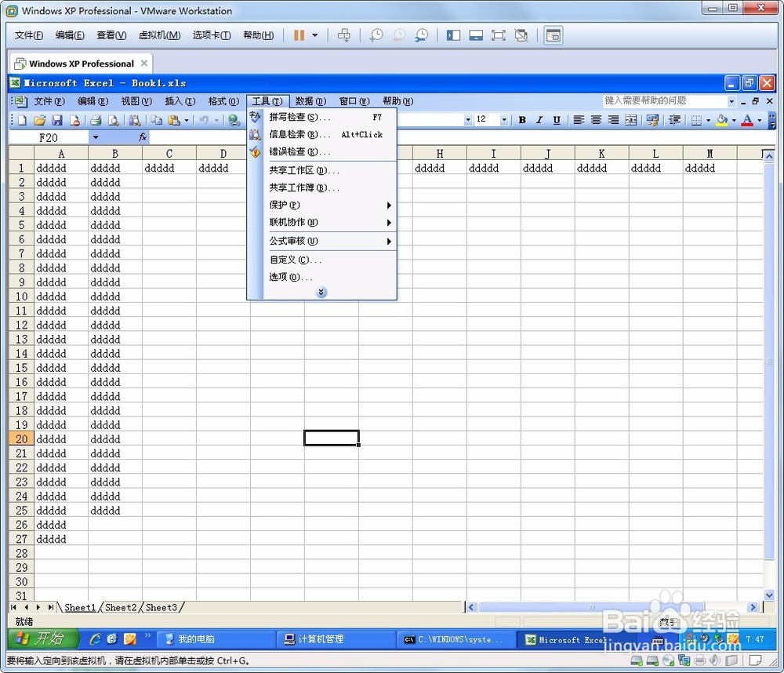Screen dimensions: 784x673
Task: Click VMware snapshot take icon
Action: 376,35
